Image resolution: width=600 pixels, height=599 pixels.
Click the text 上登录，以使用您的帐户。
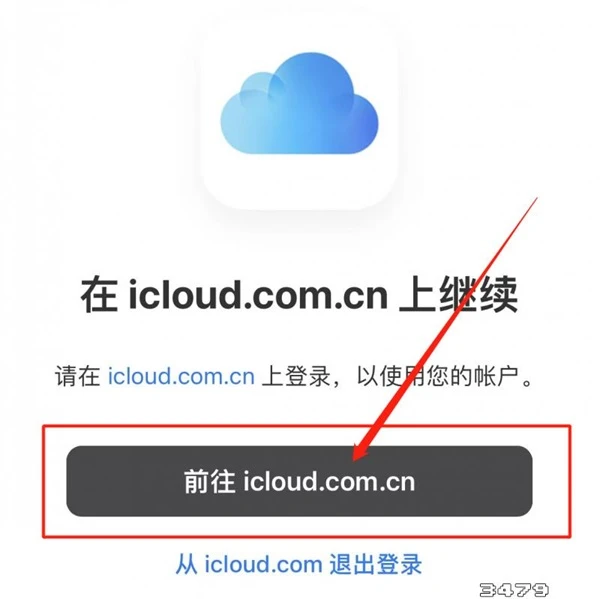(398, 376)
